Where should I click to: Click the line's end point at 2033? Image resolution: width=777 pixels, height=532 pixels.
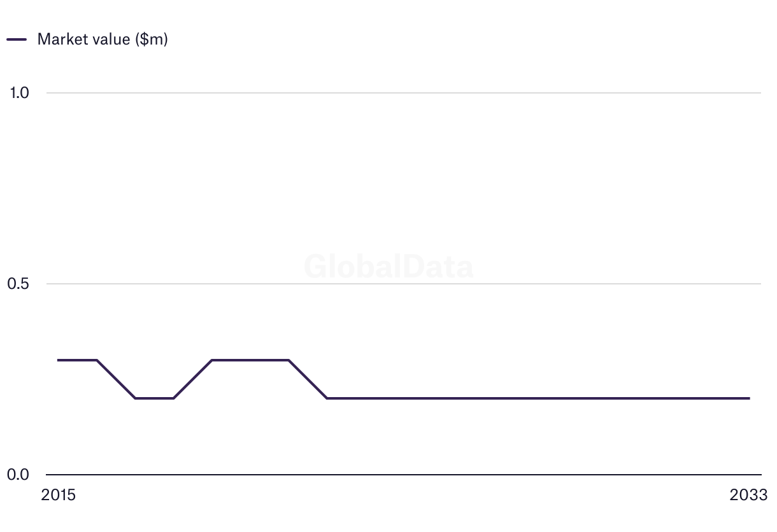point(749,398)
